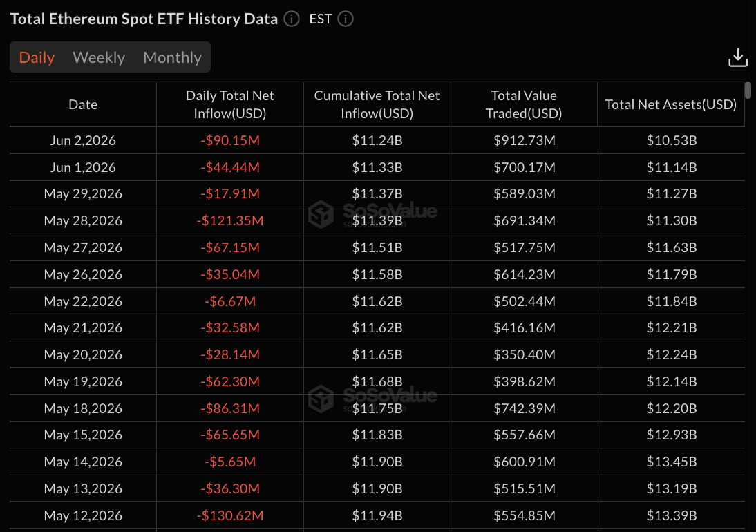
Task: Click the $11.24B cumulative inflow cell
Action: click(x=377, y=140)
